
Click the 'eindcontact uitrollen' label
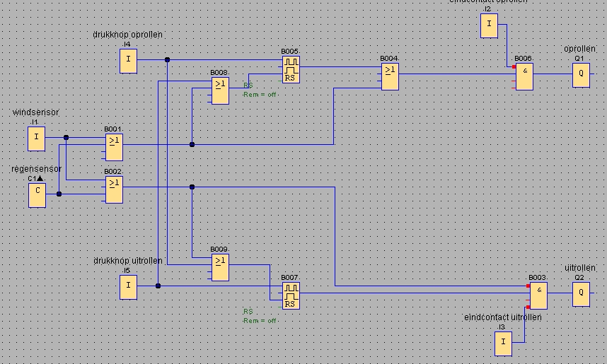pos(503,317)
